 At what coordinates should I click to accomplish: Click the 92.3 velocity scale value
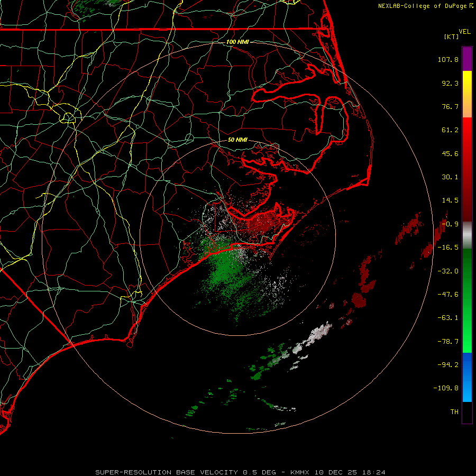coord(450,83)
